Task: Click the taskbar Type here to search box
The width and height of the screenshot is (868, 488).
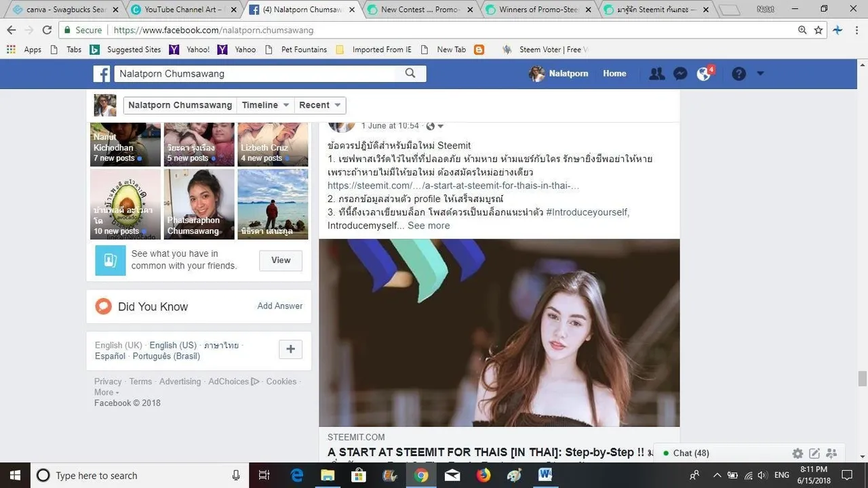Action: [140, 475]
